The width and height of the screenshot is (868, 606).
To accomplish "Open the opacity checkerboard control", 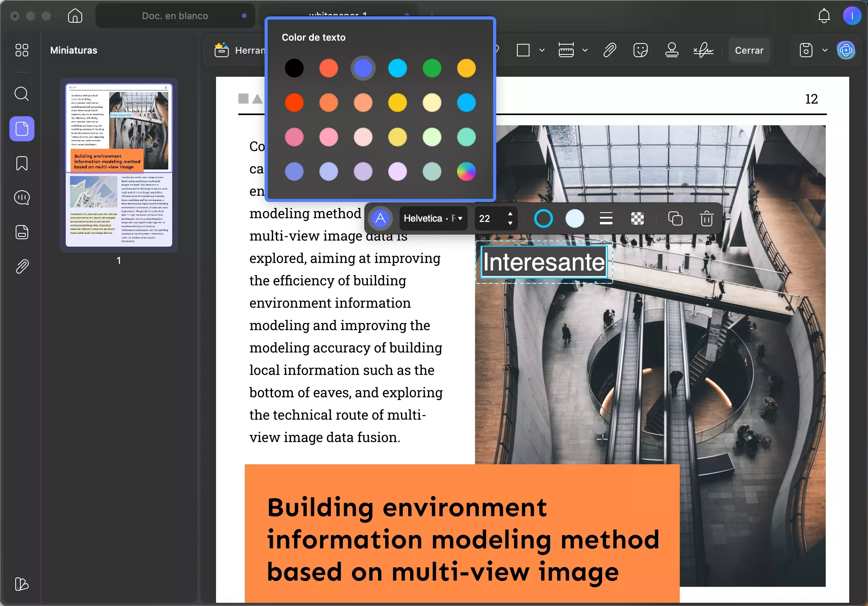I will pos(637,218).
